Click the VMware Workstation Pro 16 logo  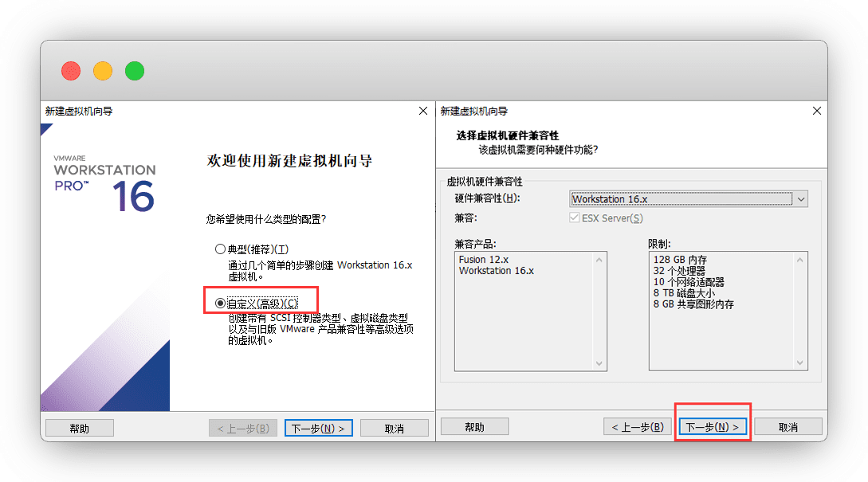pos(104,182)
